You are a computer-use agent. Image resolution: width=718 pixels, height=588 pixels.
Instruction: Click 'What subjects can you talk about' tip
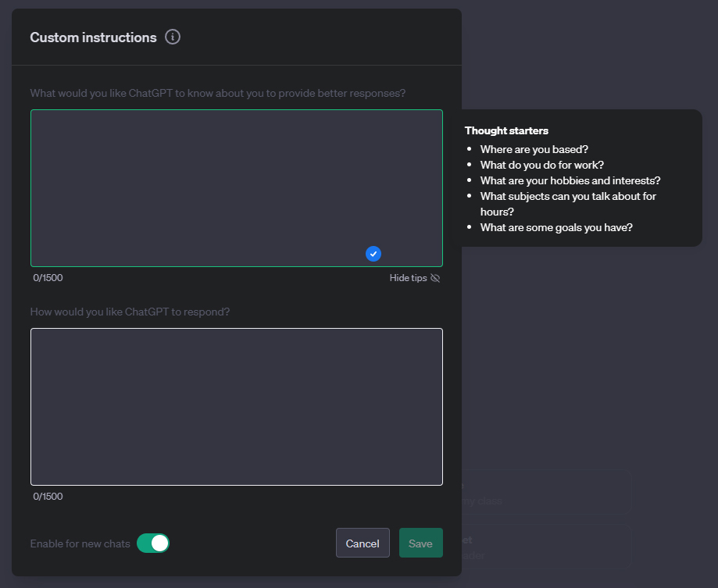click(568, 204)
